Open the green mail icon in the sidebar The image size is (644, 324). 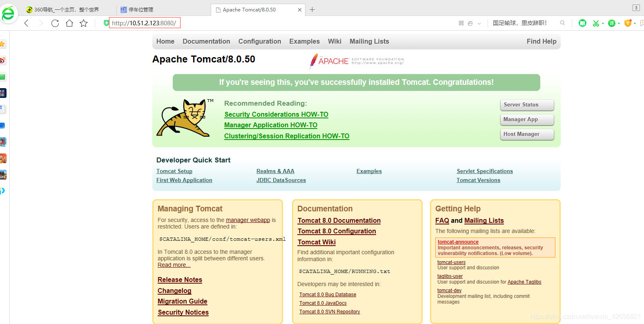pos(2,77)
